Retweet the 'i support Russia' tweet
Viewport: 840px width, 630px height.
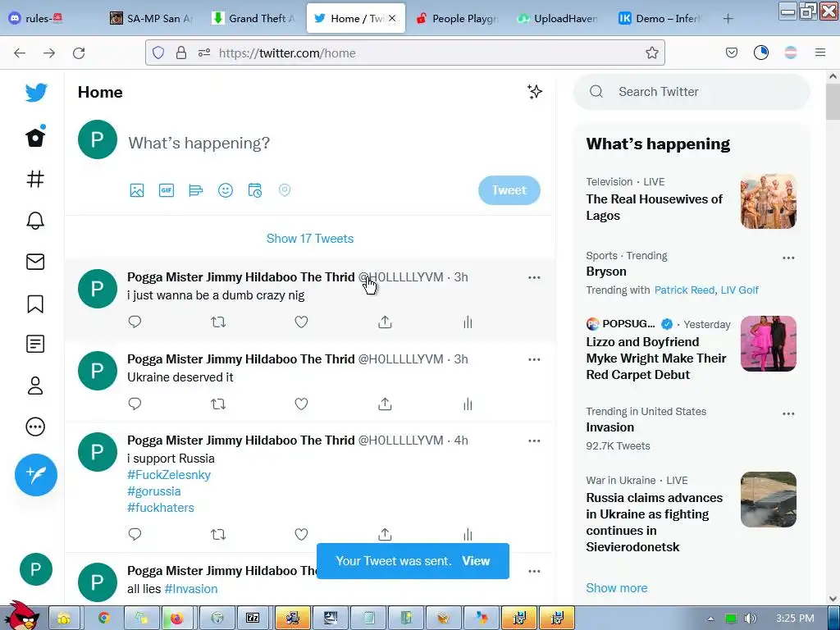click(218, 534)
